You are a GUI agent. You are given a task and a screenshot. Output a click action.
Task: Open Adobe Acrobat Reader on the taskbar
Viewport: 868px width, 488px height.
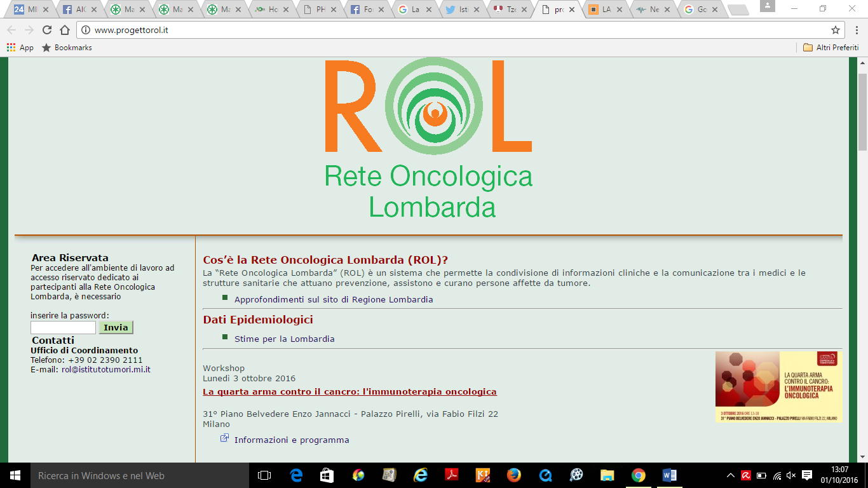tap(451, 475)
